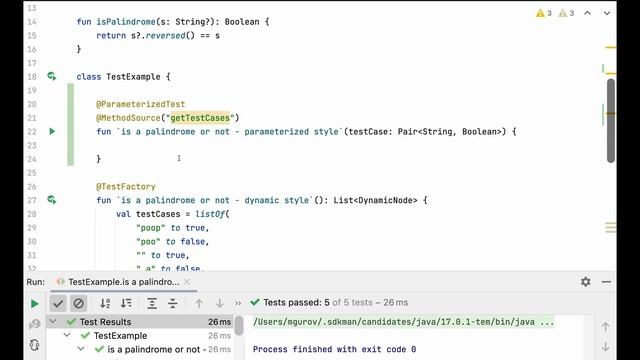Jump to next highlighted problem arrow
The width and height of the screenshot is (640, 360).
tap(607, 13)
